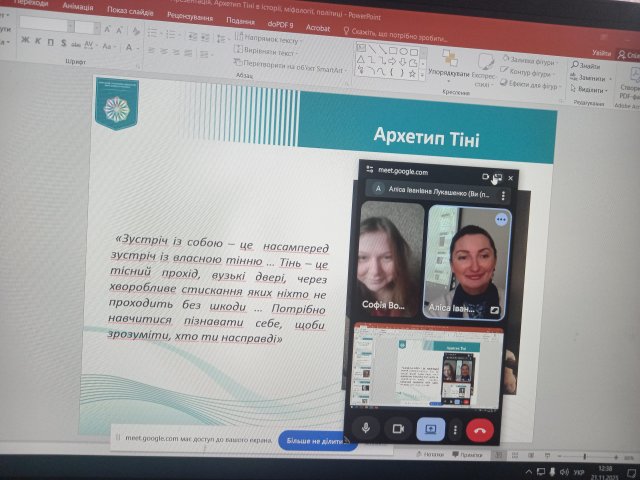
Task: Click the back-to-tab icon in Meet popup
Action: [x=497, y=177]
